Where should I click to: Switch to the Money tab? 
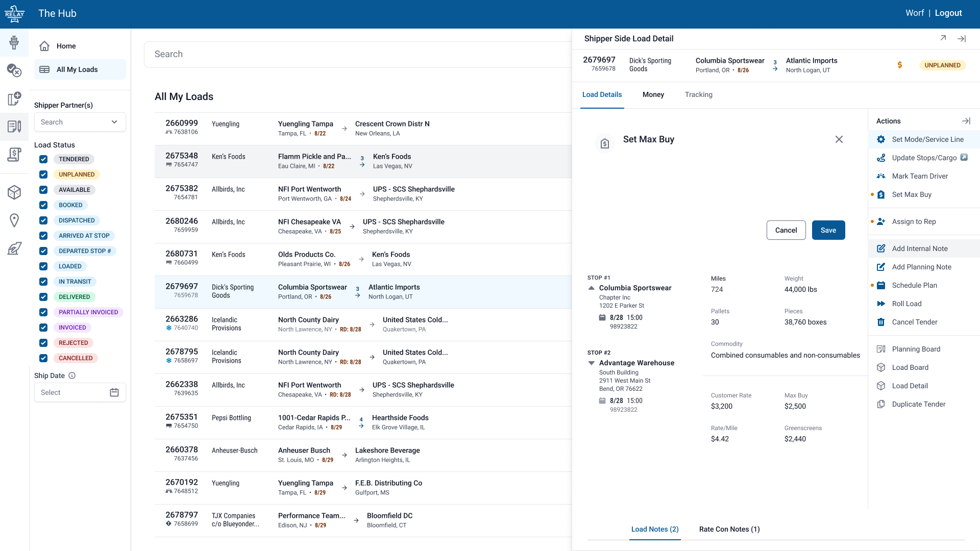pyautogui.click(x=653, y=94)
